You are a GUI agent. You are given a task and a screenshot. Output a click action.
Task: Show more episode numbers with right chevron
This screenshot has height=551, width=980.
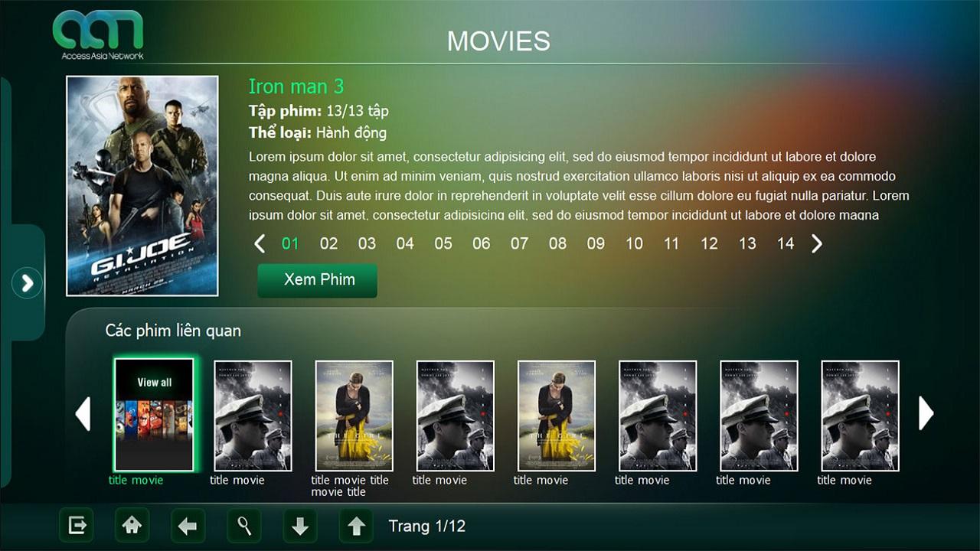[817, 243]
